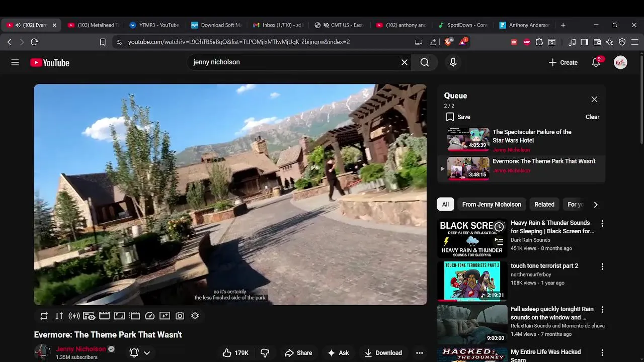Open more actions three-dot menu
Screen dimensions: 644x362
point(420,353)
